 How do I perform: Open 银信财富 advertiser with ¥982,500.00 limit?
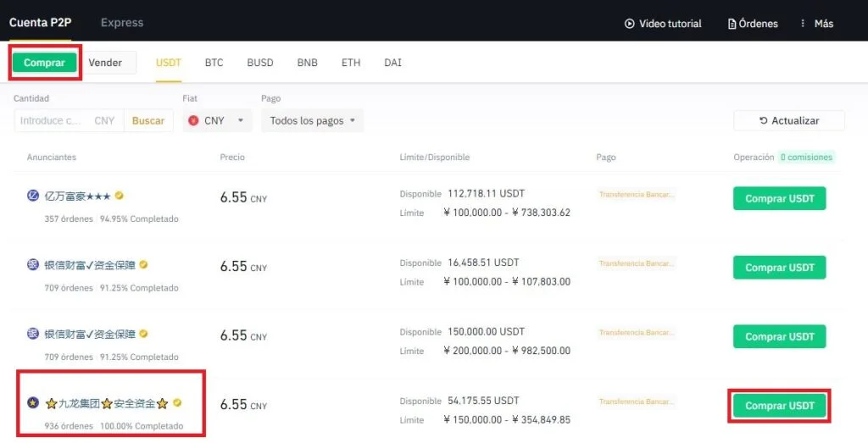[x=90, y=334]
